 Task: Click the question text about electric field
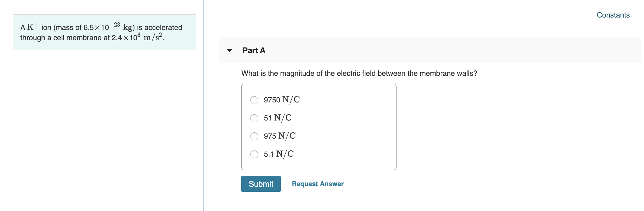[359, 73]
